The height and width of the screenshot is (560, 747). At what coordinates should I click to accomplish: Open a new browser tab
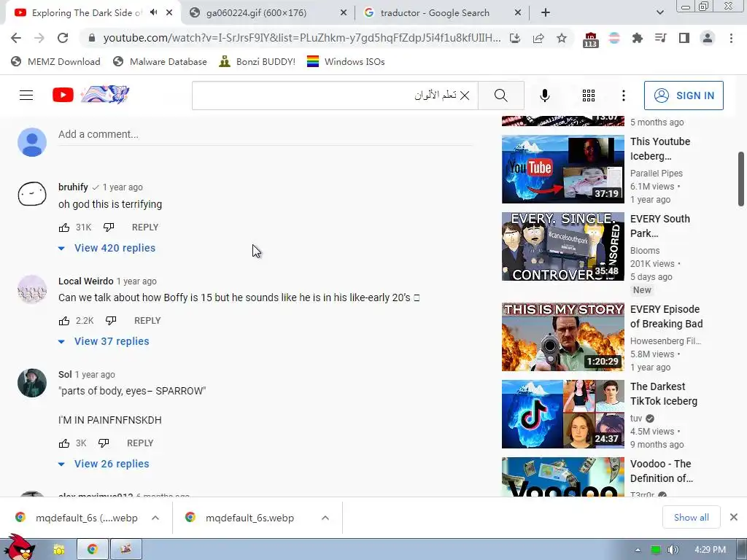click(546, 13)
